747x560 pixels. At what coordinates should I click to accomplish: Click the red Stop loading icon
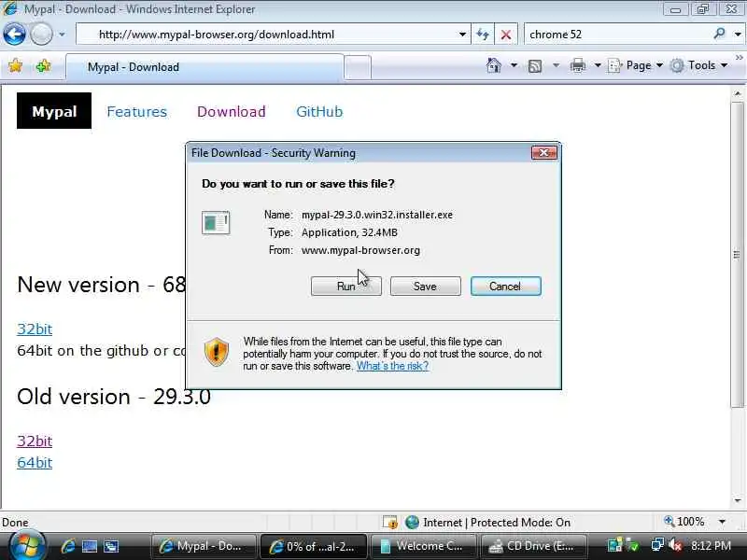506,35
